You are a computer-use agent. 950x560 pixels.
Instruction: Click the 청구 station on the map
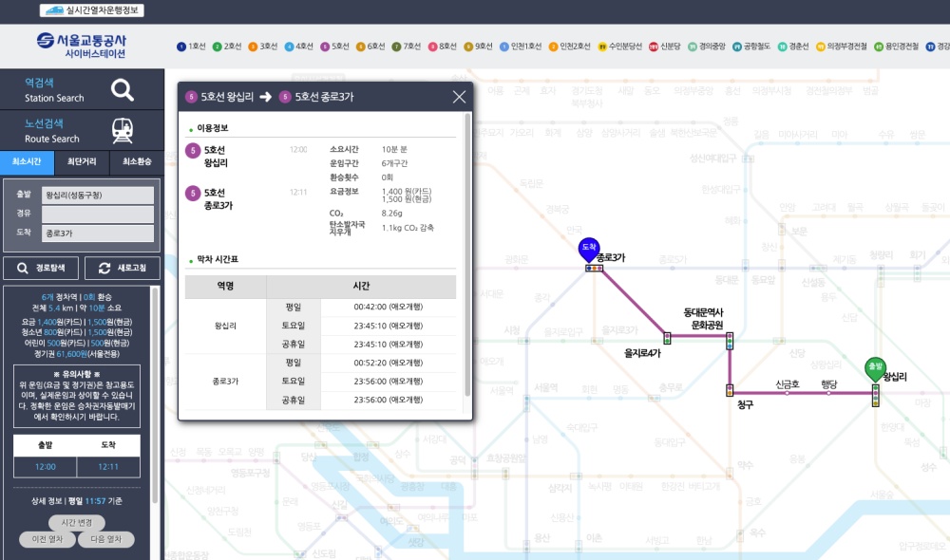pos(730,390)
